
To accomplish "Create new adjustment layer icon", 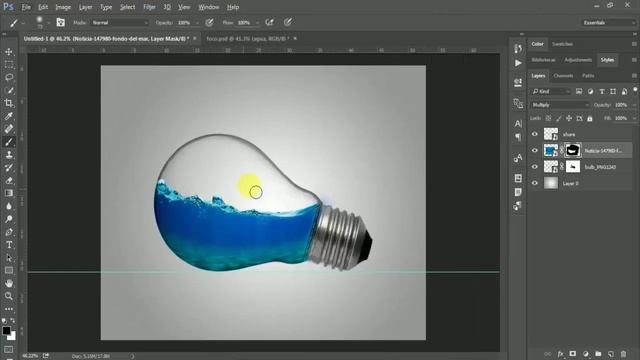I will click(x=586, y=354).
